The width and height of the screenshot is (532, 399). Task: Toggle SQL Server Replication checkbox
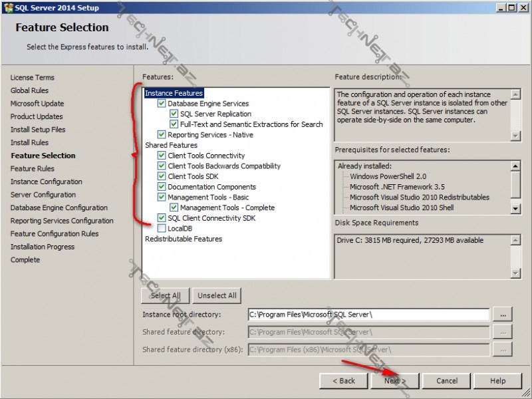point(174,114)
